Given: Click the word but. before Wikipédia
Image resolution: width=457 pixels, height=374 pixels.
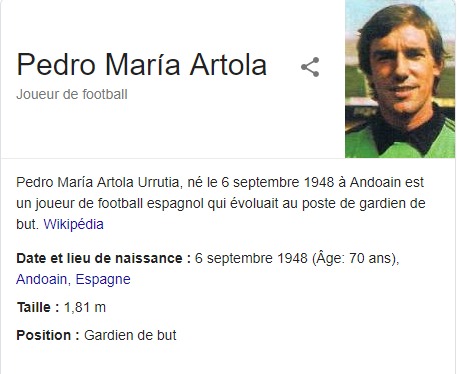Looking at the screenshot, I should (27, 224).
